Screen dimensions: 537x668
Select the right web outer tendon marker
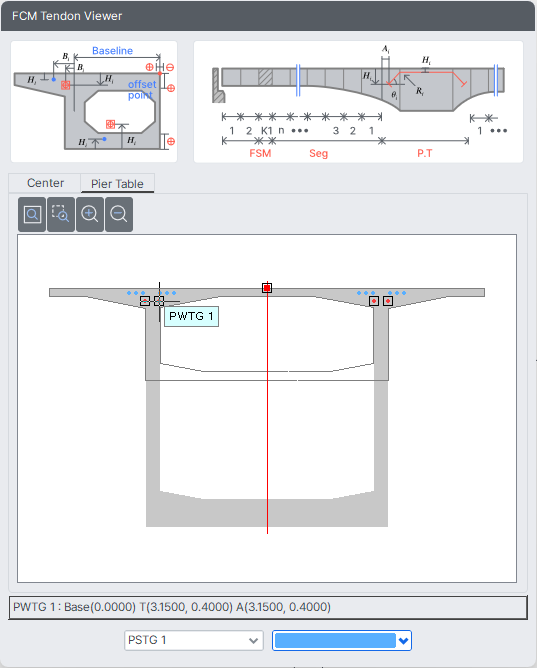[x=388, y=301]
